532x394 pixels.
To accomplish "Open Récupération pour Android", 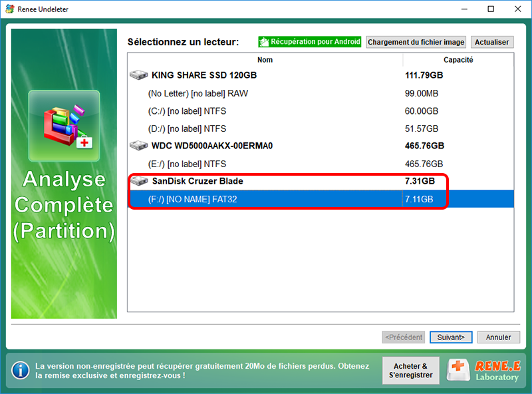I will [x=310, y=42].
